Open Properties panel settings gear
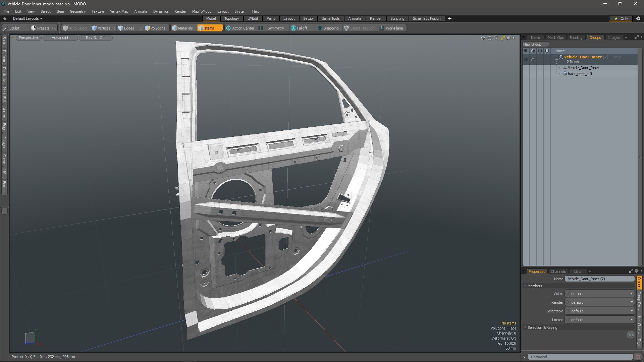The width and height of the screenshot is (644, 362). click(x=636, y=271)
